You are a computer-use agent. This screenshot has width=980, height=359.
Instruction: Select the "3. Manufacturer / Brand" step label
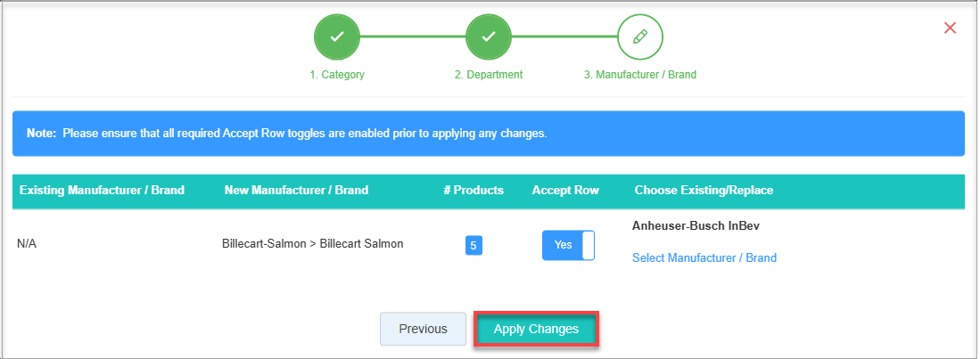click(x=639, y=75)
